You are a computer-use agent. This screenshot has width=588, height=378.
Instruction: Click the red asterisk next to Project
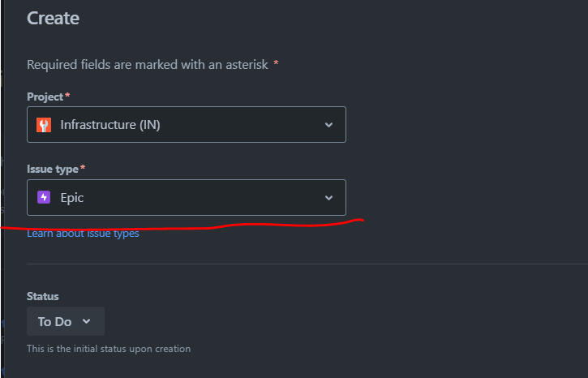tap(67, 95)
